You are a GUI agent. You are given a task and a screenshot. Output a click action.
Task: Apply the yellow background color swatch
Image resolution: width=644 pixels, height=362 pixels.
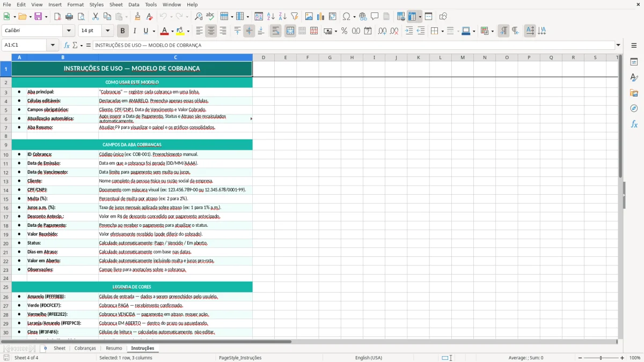click(180, 31)
